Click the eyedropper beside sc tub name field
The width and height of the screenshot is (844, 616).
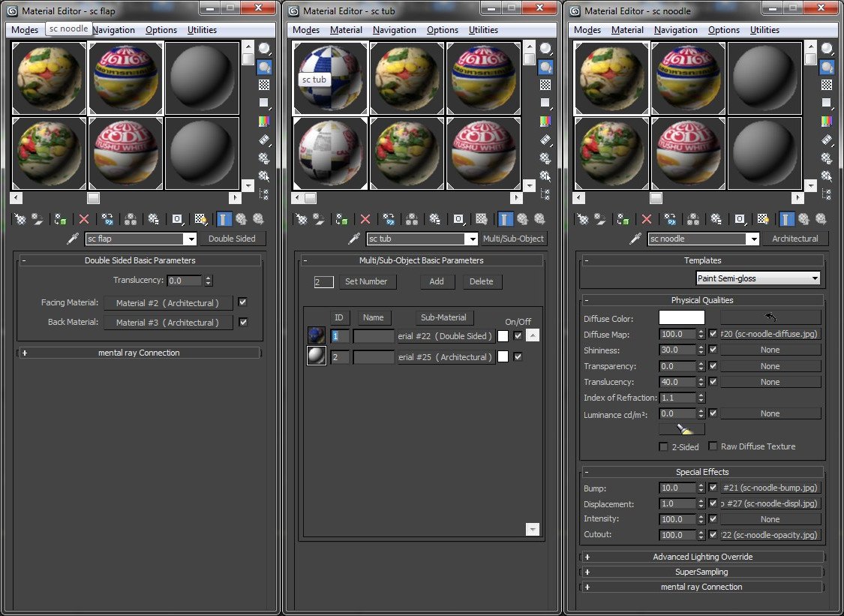(353, 239)
